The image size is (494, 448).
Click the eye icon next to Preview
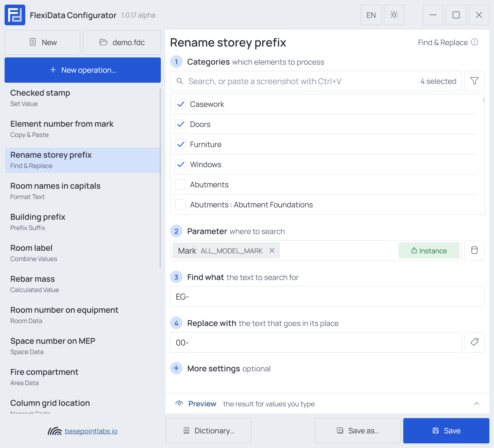point(179,403)
